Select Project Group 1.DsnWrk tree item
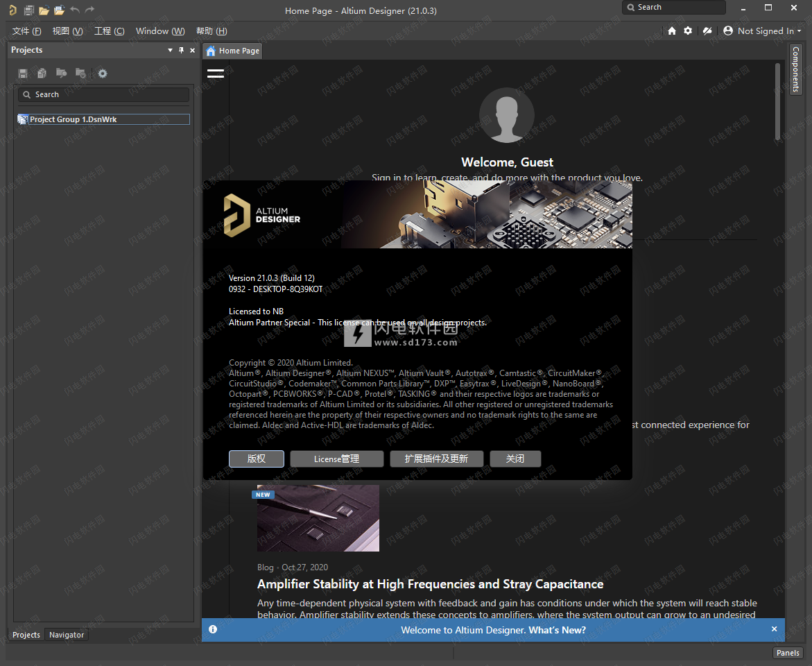This screenshot has width=812, height=666. pos(103,119)
